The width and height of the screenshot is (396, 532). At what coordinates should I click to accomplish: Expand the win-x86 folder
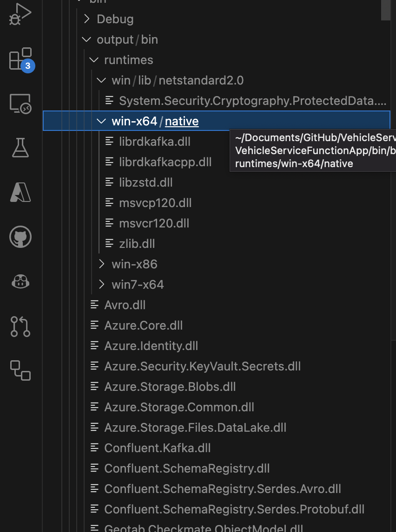101,264
